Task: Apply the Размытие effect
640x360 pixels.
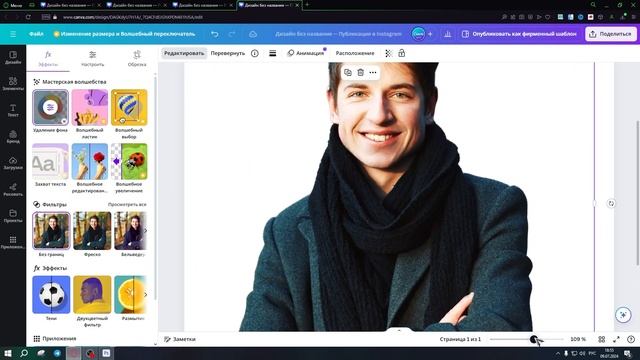Action: pyautogui.click(x=130, y=294)
